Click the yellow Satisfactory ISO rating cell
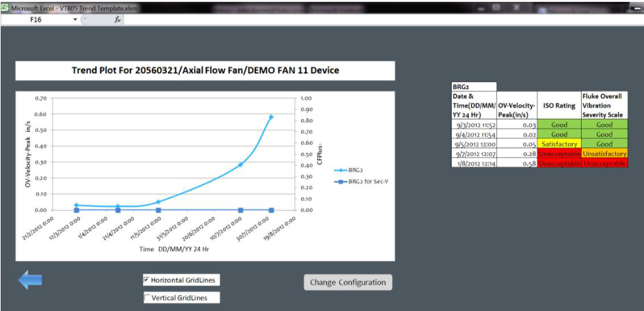Image resolution: width=644 pixels, height=311 pixels. tap(559, 144)
